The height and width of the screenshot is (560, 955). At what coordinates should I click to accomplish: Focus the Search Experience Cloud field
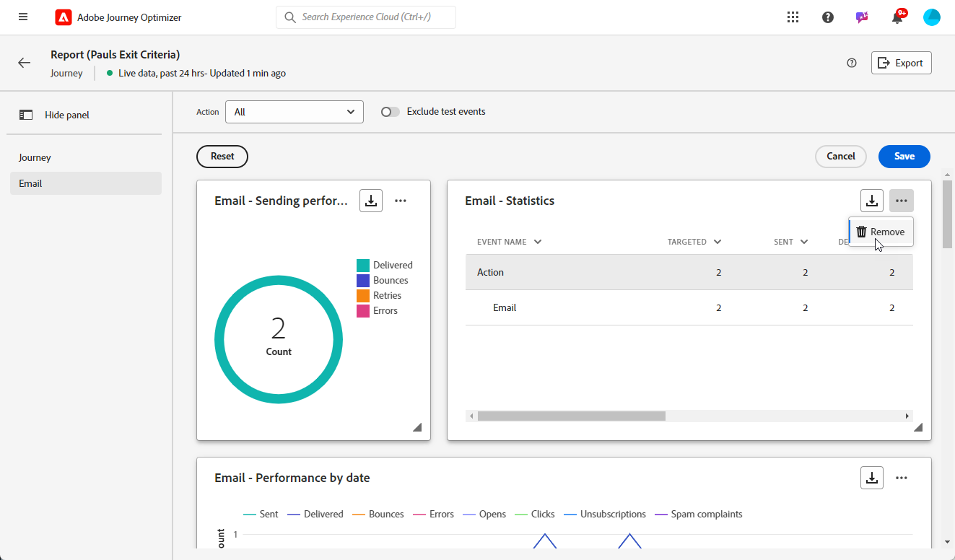click(x=366, y=17)
